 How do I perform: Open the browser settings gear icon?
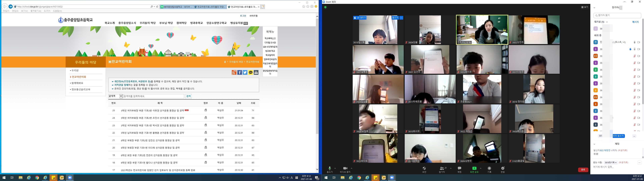tap(312, 7)
